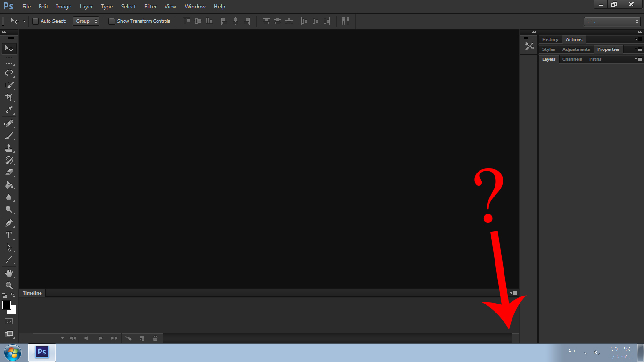Open the Filter menu
Viewport: 644px width, 362px height.
coord(150,7)
